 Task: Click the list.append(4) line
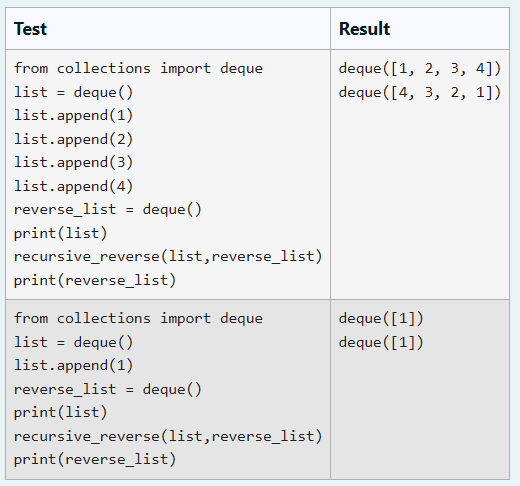(x=74, y=186)
